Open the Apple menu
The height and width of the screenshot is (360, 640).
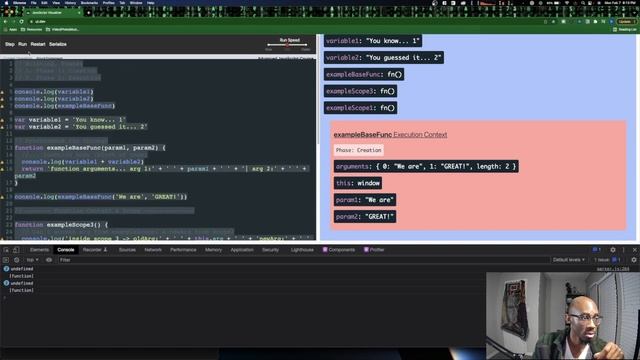tap(6, 2)
